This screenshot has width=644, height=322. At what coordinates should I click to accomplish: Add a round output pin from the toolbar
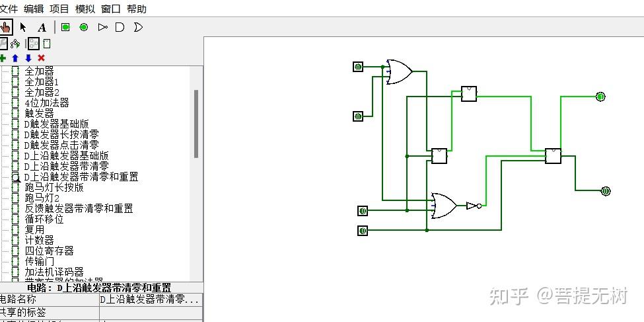[x=84, y=27]
